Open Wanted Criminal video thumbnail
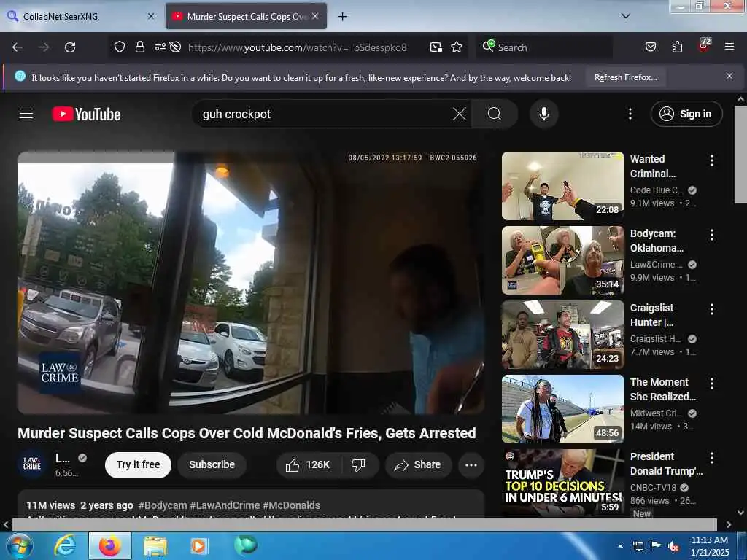Viewport: 747px width, 560px height. coord(562,186)
